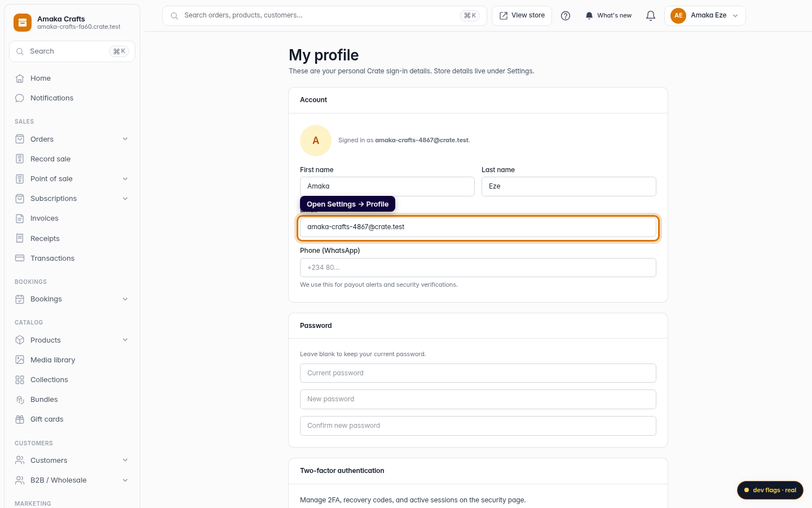812x508 pixels.
Task: Click the Customers people icon
Action: coord(20,461)
